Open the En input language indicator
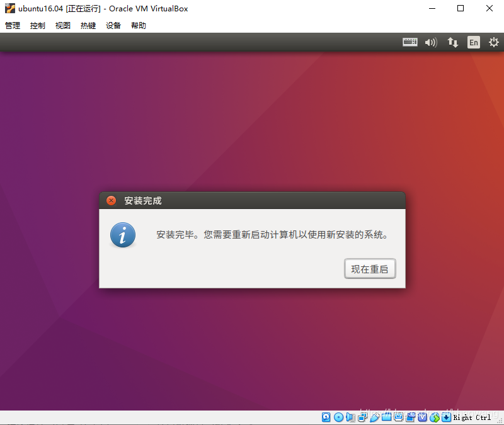 coord(474,42)
